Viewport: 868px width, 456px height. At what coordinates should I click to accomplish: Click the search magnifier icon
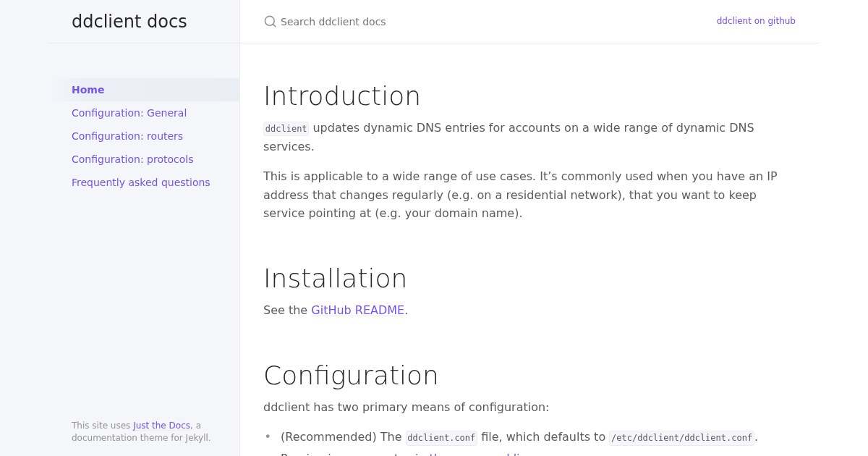point(271,22)
